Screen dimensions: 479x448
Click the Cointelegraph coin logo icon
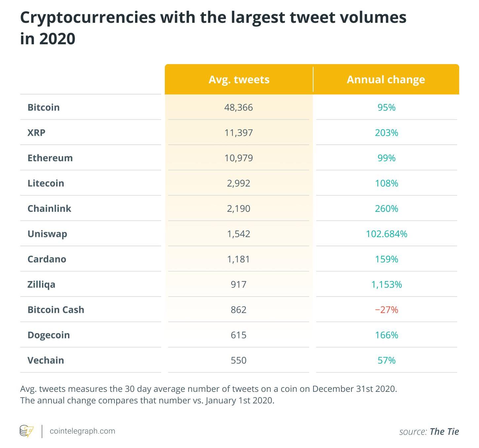[27, 431]
